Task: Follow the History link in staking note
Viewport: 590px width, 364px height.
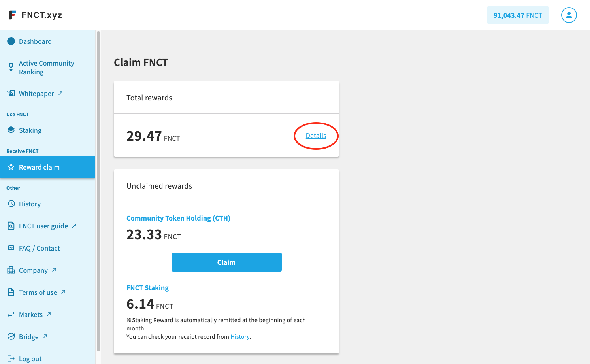Action: (x=240, y=337)
